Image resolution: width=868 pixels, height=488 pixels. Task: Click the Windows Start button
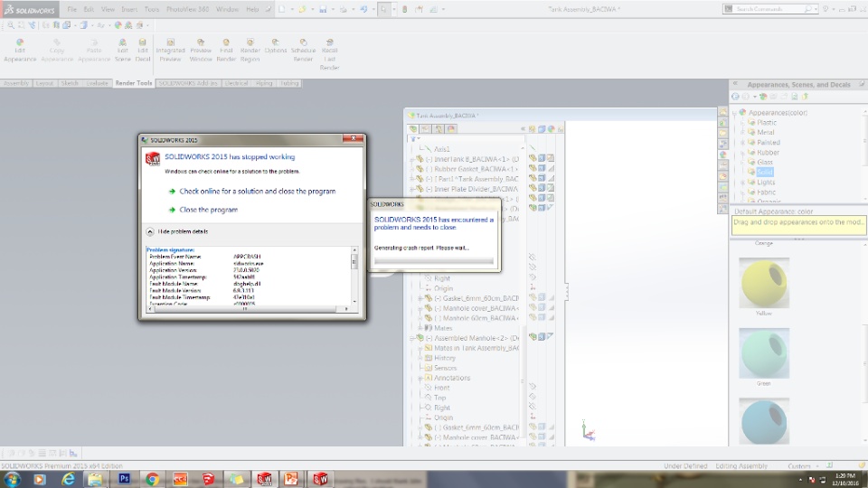click(12, 479)
